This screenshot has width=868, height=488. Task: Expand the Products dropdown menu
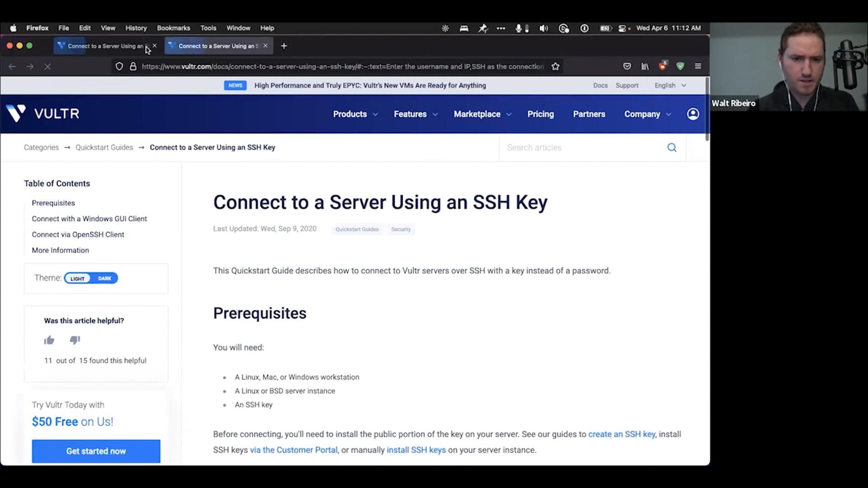(x=355, y=114)
